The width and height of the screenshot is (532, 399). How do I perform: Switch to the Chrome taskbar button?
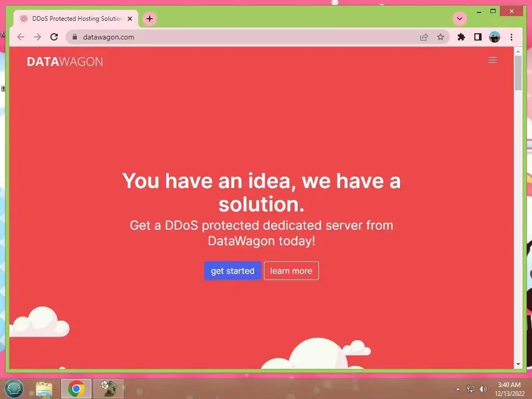coord(76,389)
